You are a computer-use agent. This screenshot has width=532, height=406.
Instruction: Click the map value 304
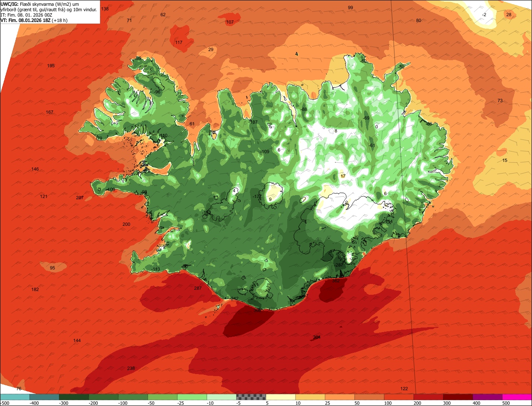point(317,337)
